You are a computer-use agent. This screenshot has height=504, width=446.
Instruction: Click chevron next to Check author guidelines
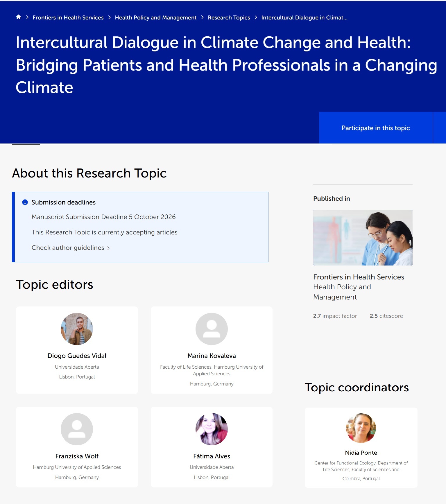pos(108,248)
